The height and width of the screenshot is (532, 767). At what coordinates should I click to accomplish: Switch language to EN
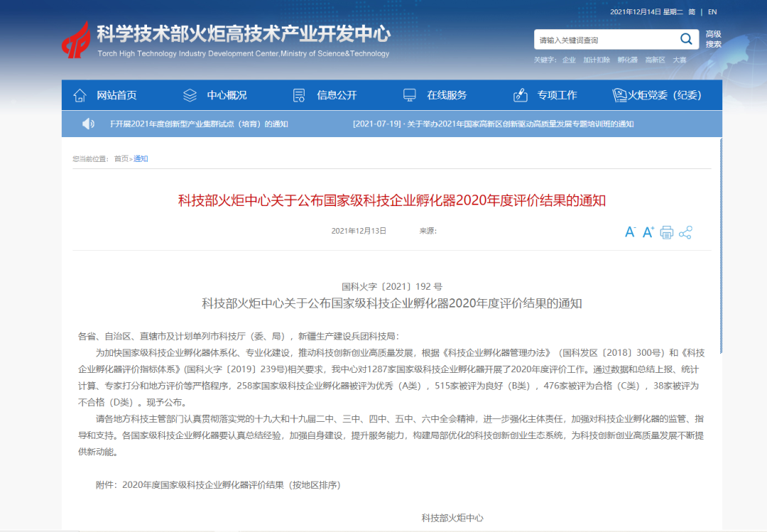click(712, 12)
